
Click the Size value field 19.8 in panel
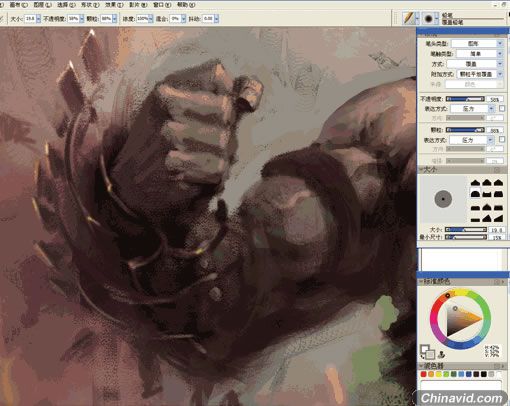[497, 230]
